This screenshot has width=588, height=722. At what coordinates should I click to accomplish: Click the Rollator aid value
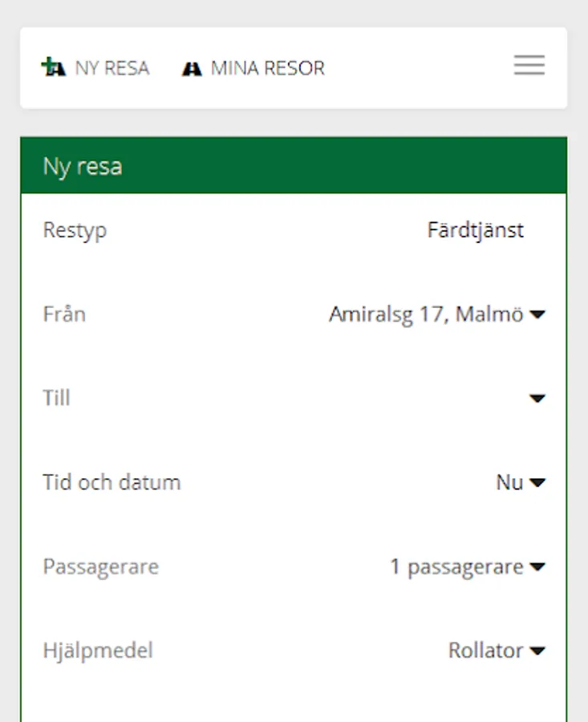pos(485,651)
